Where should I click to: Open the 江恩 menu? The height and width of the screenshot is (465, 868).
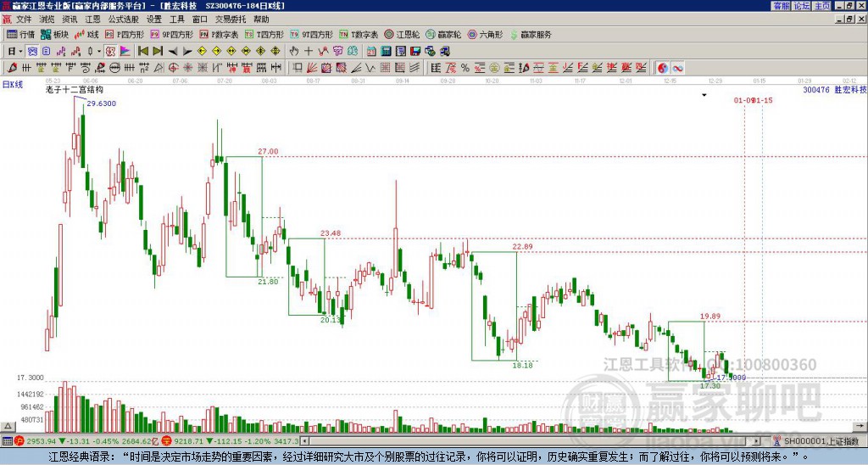(x=93, y=20)
